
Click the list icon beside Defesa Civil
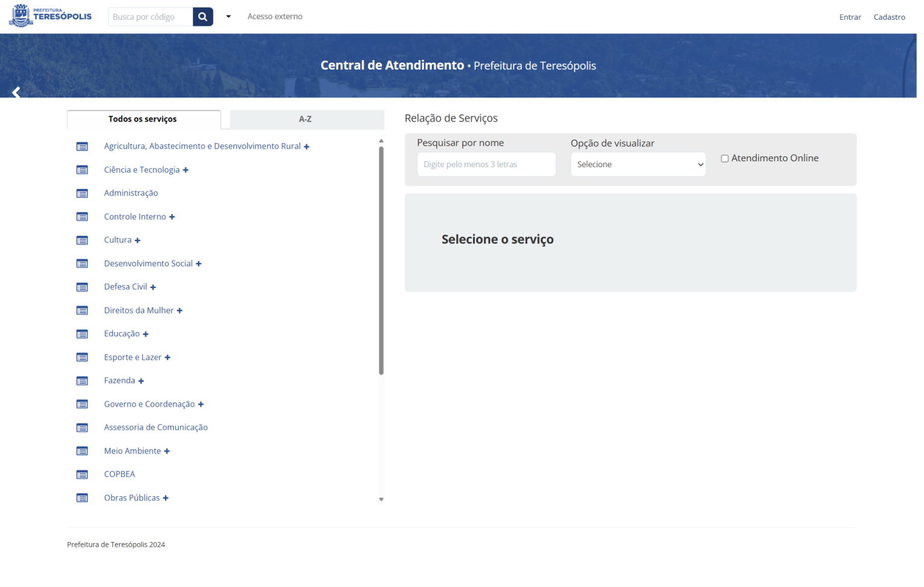click(82, 287)
